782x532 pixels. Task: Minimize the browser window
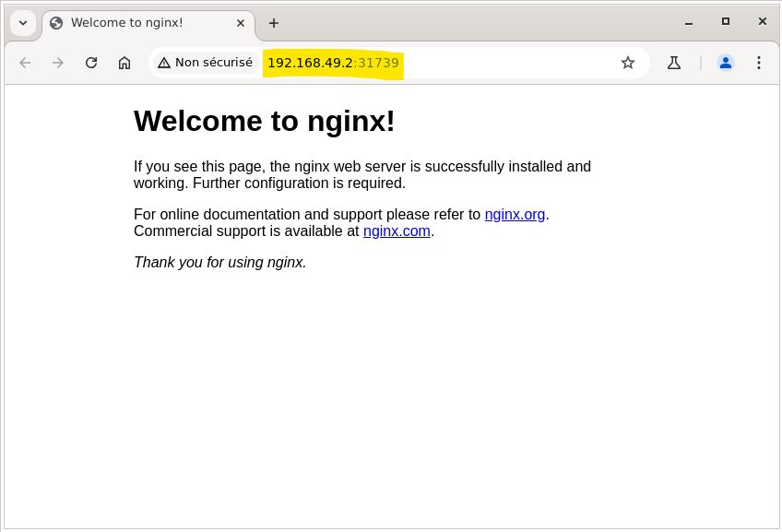point(689,23)
